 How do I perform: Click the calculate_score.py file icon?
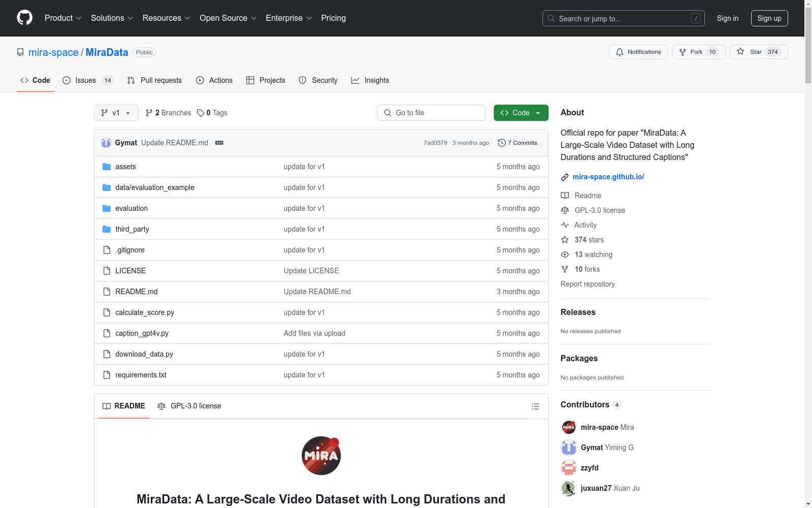107,312
